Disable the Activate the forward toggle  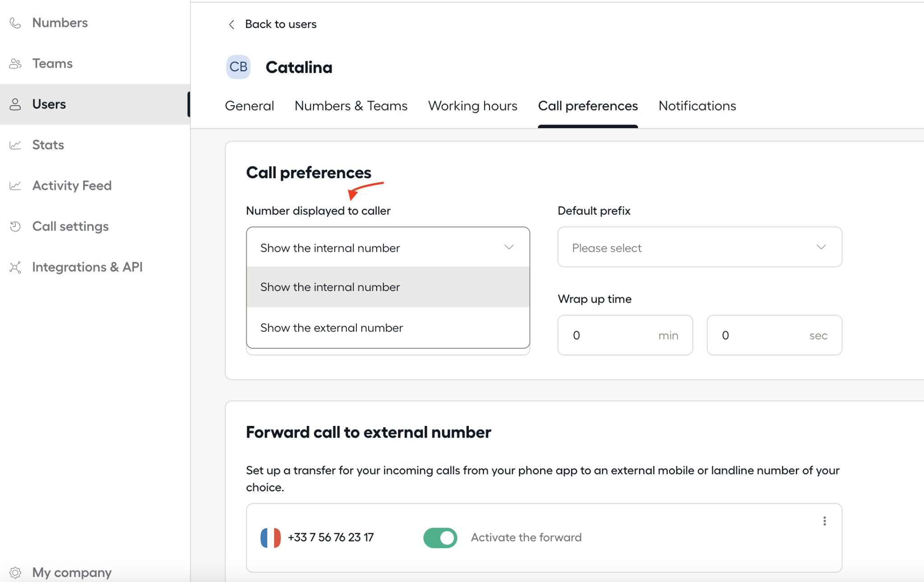click(440, 538)
